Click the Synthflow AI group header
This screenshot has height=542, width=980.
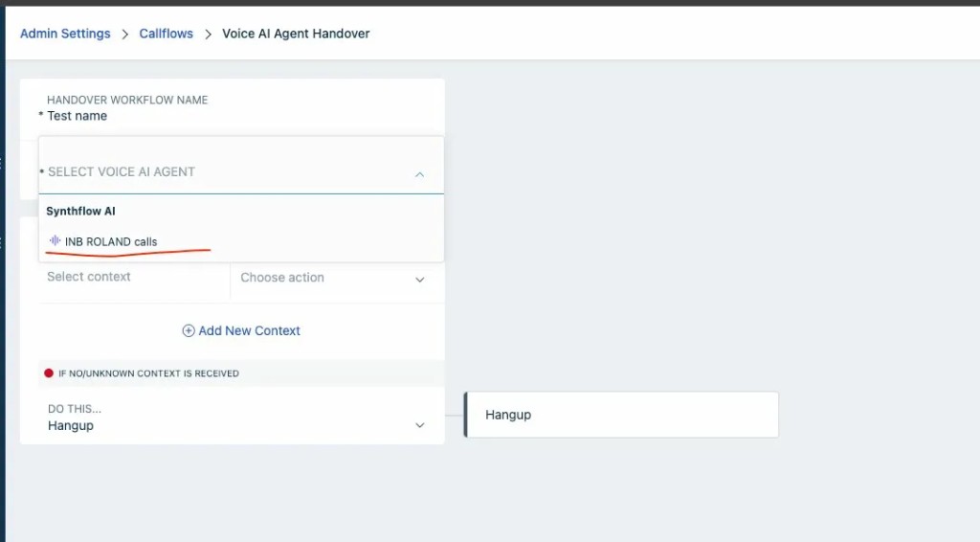80,211
